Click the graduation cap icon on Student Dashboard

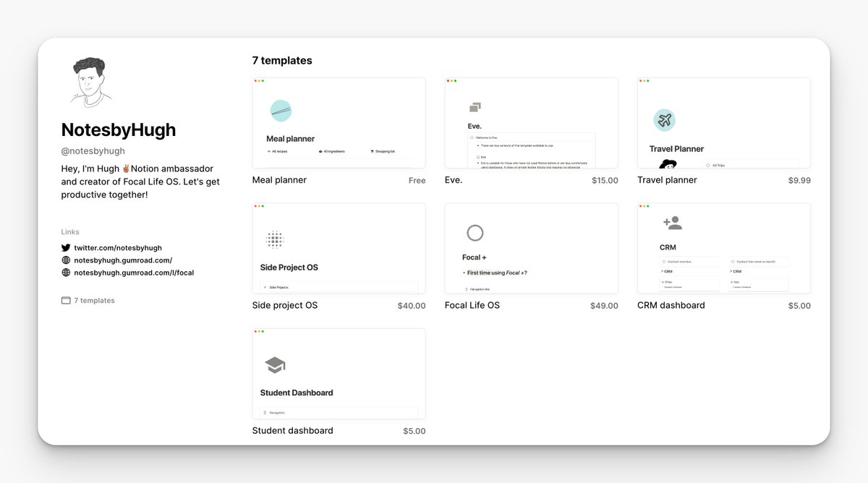click(275, 365)
